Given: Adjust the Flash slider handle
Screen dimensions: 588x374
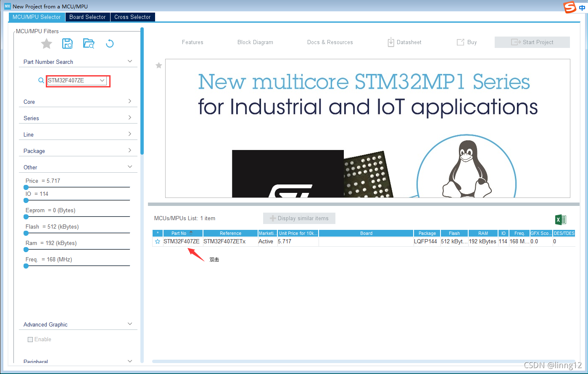Looking at the screenshot, I should (26, 233).
